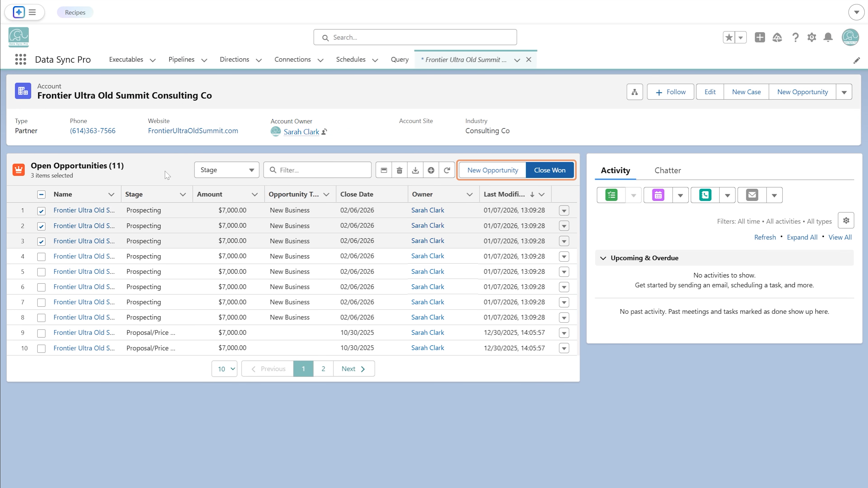Click the AI assistant sparkle icon top-left
Screen dimensions: 868x488
(19, 12)
